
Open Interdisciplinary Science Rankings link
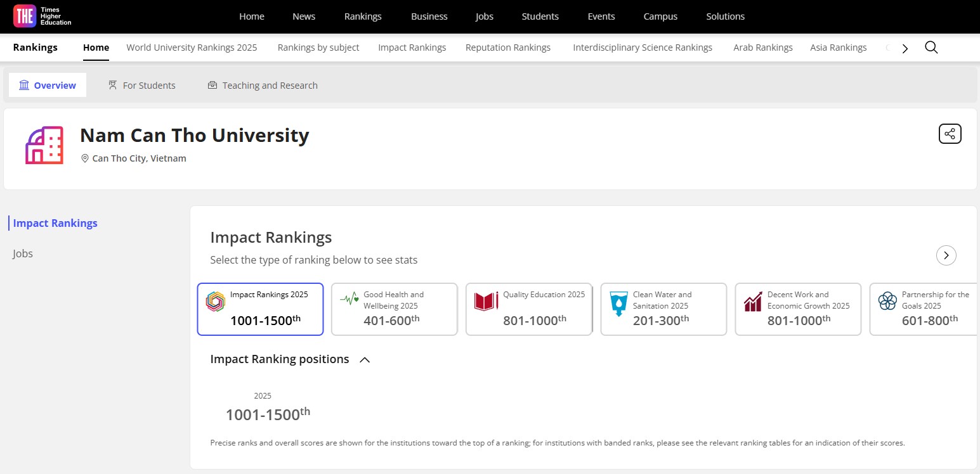click(x=643, y=48)
